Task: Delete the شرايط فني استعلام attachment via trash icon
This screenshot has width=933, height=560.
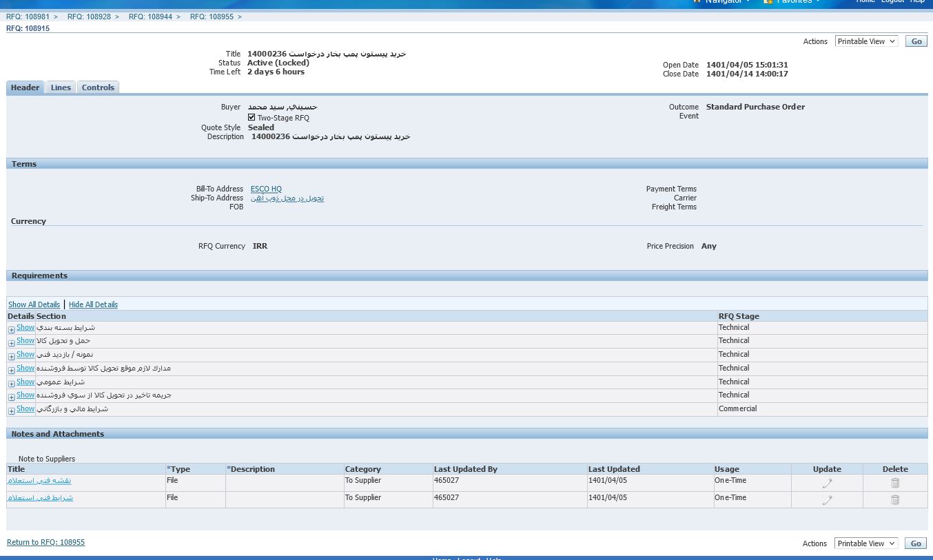Action: 895,500
